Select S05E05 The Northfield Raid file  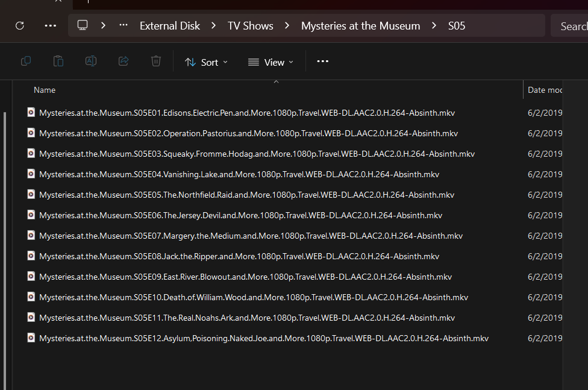click(246, 195)
